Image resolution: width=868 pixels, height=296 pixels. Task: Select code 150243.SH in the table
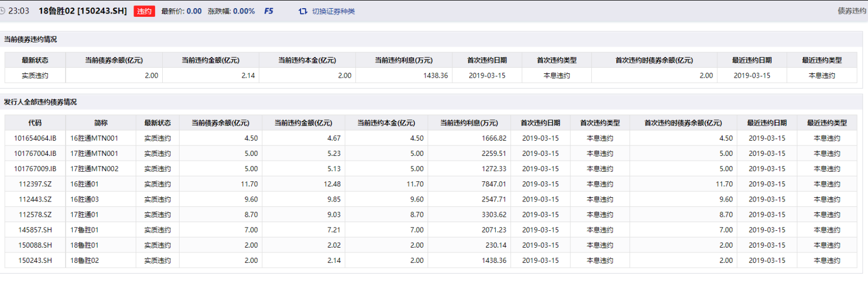click(x=35, y=260)
